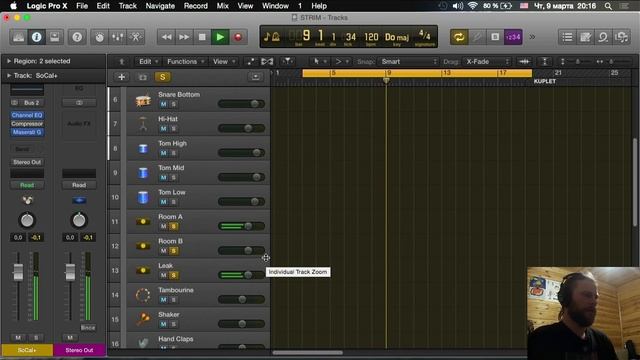Open the tracks area View dropdown

(x=224, y=62)
